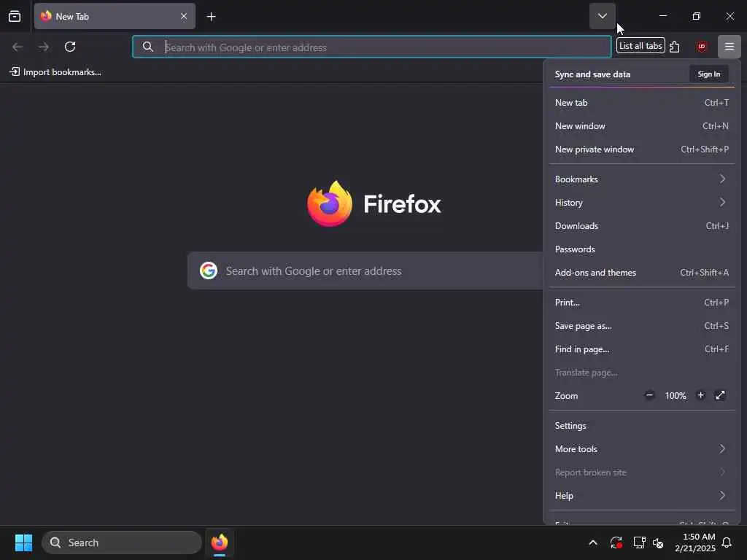Choose New tab menu item
The image size is (747, 560).
642,102
